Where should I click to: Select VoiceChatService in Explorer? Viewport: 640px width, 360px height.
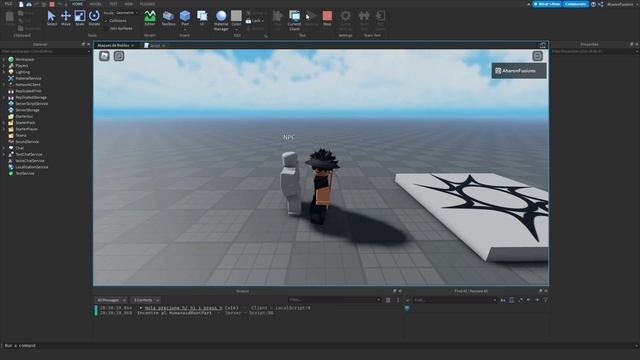(x=30, y=160)
